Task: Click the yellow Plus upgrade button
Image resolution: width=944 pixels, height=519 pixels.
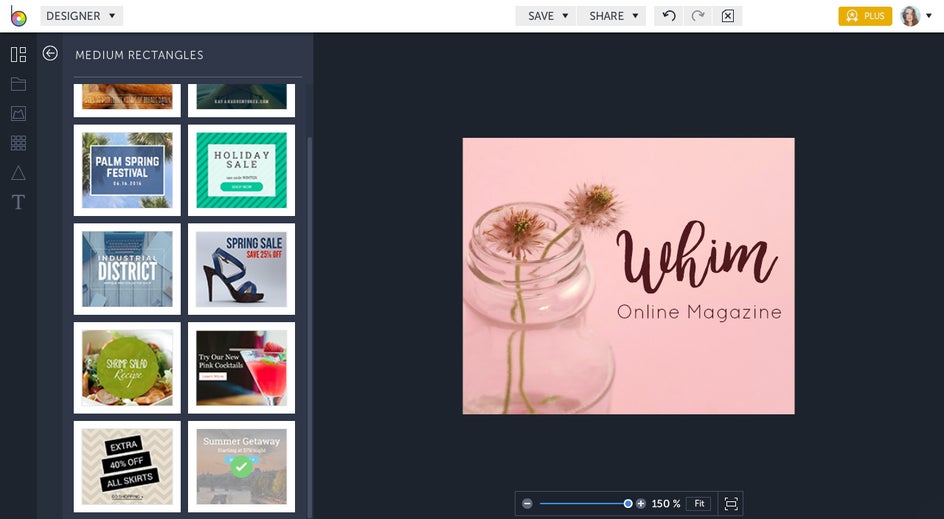Action: coord(865,16)
